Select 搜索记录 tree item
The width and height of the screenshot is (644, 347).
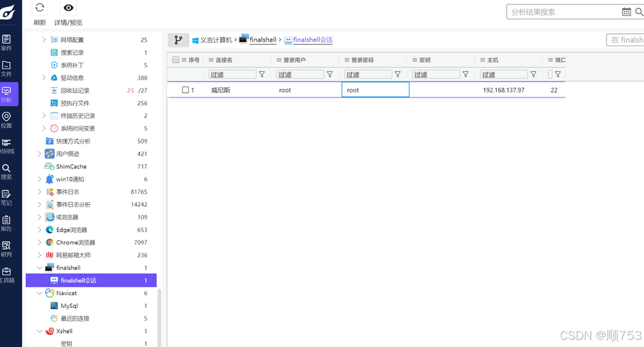pos(73,53)
